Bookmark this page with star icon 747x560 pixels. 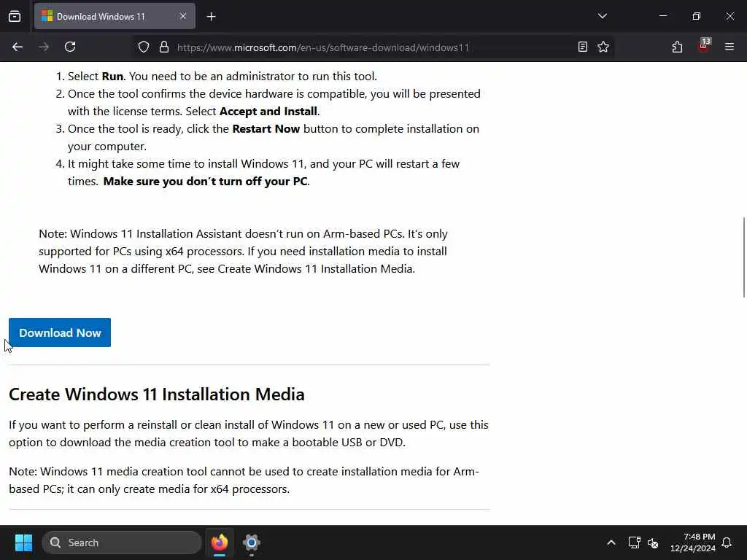603,47
